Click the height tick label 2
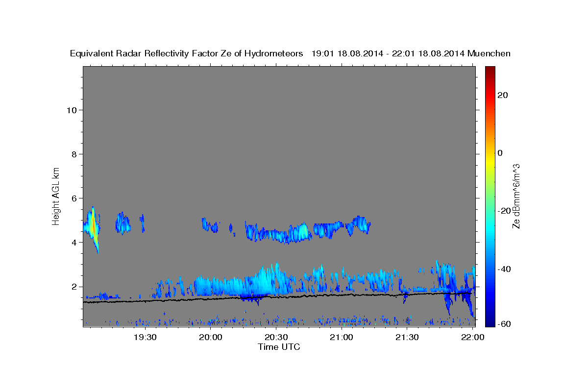The height and width of the screenshot is (392, 588). [x=73, y=287]
